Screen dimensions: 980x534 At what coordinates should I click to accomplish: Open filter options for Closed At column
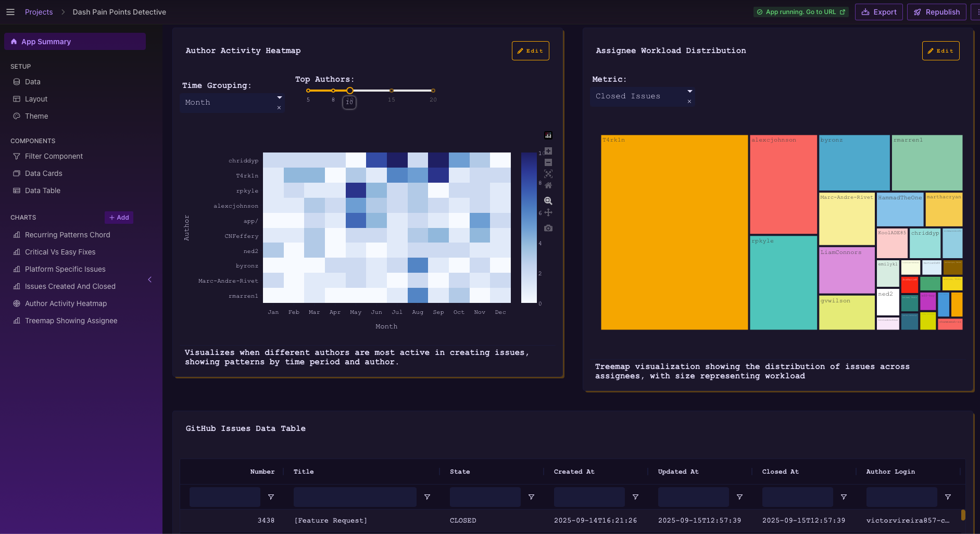844,497
